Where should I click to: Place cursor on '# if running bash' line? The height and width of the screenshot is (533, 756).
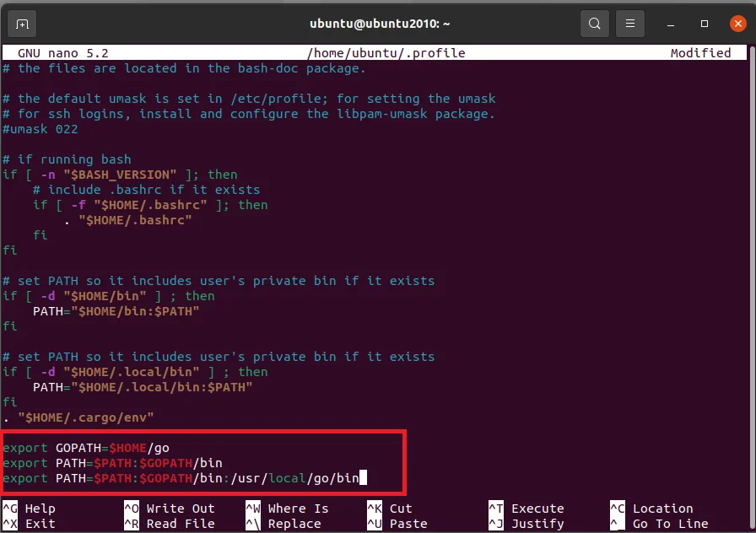click(67, 159)
